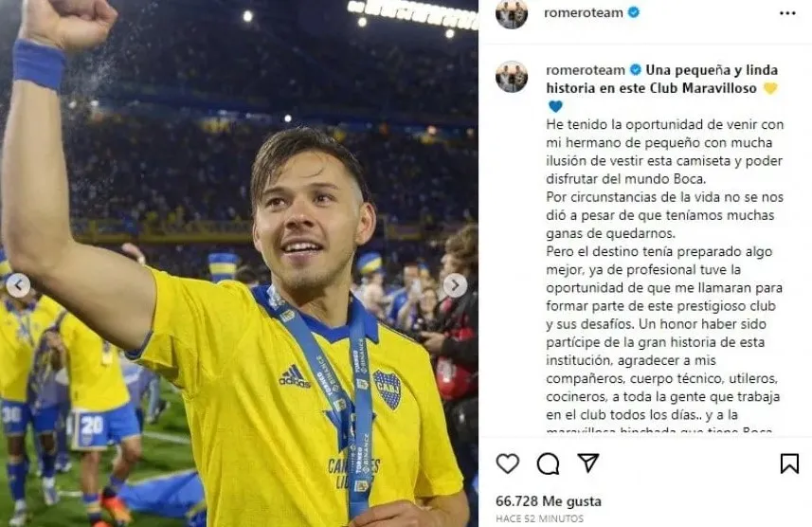Go to next photo in carousel
The width and height of the screenshot is (812, 527).
pos(455,285)
